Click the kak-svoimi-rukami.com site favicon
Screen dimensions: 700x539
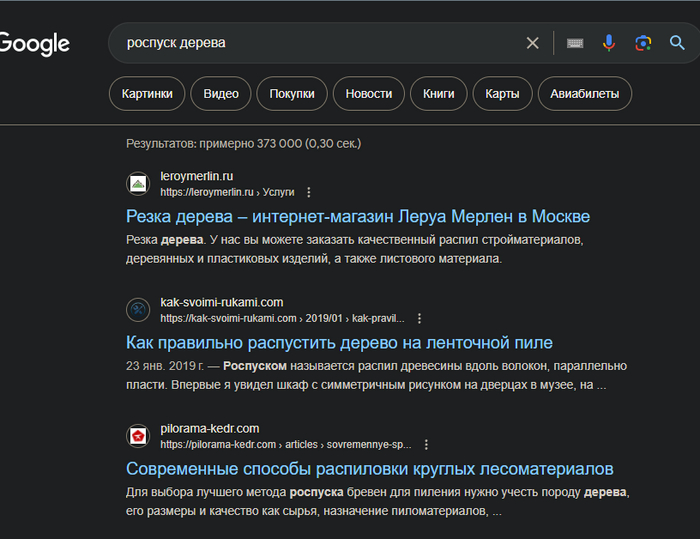click(138, 310)
